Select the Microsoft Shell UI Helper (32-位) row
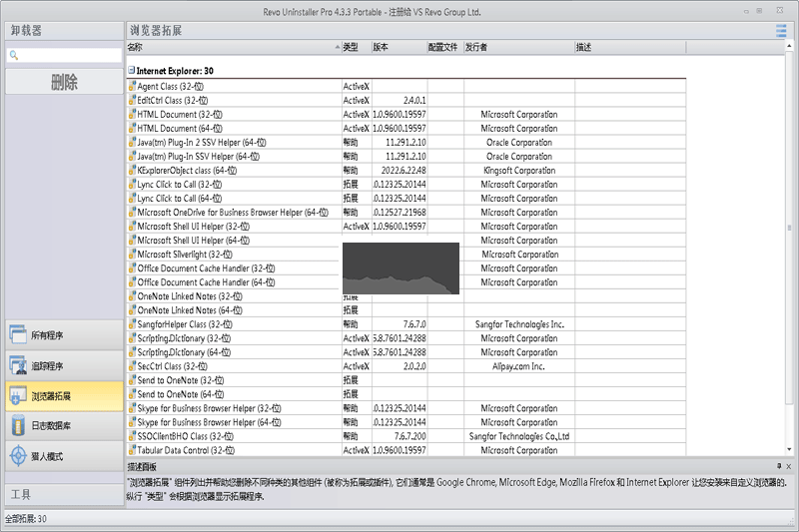This screenshot has width=799, height=532. tap(406, 226)
